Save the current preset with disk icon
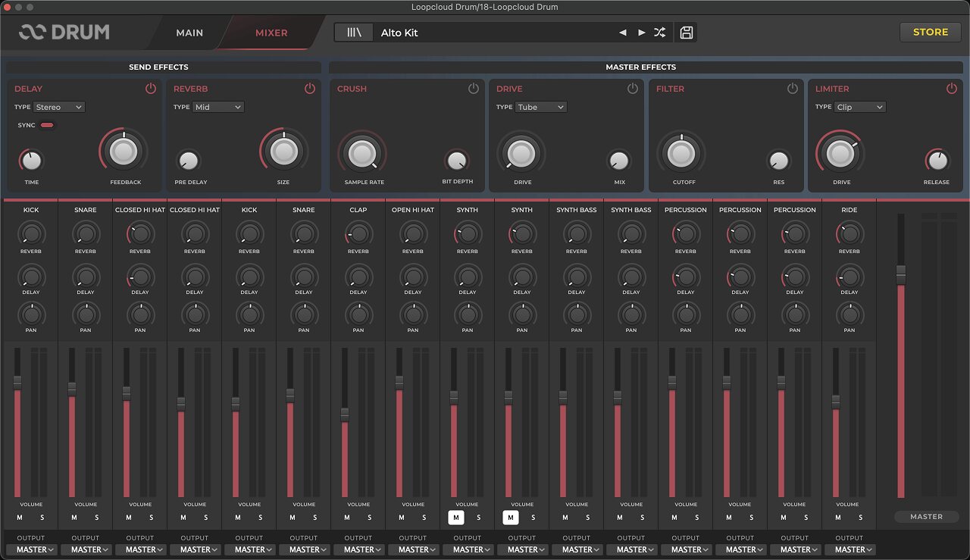This screenshot has width=970, height=560. (687, 33)
